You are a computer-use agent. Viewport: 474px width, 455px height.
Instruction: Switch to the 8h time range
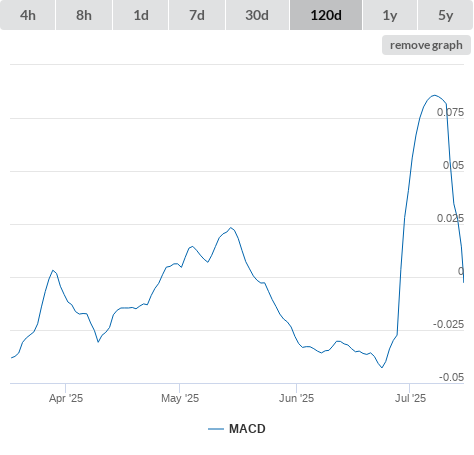84,15
